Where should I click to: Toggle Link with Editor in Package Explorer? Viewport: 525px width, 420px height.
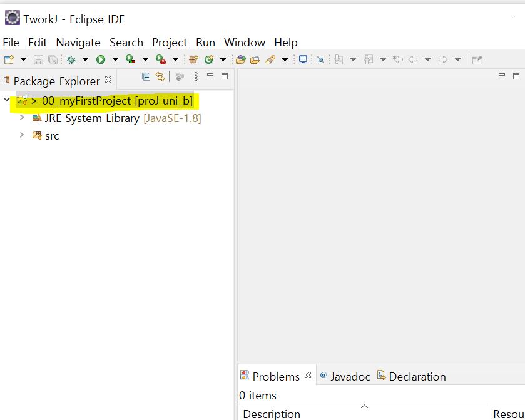pos(160,77)
